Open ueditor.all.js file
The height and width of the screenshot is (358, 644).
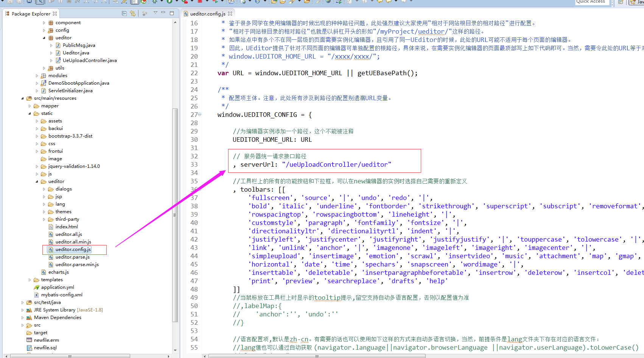coord(68,234)
